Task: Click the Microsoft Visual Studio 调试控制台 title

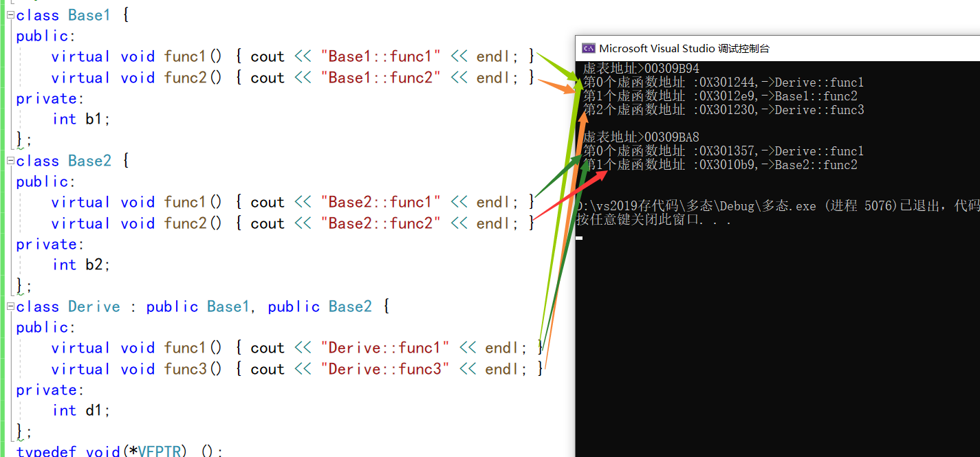Action: click(x=684, y=48)
